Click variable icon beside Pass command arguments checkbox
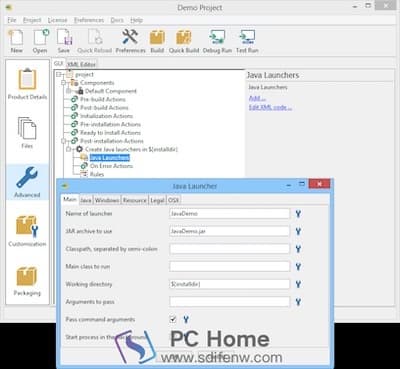This screenshot has height=369, width=400. (x=186, y=320)
